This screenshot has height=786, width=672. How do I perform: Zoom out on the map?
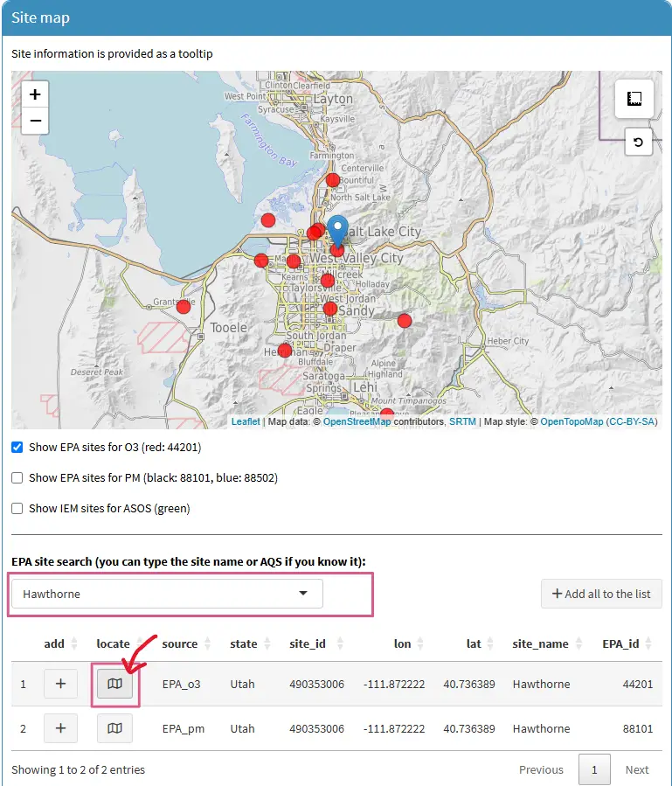(34, 121)
